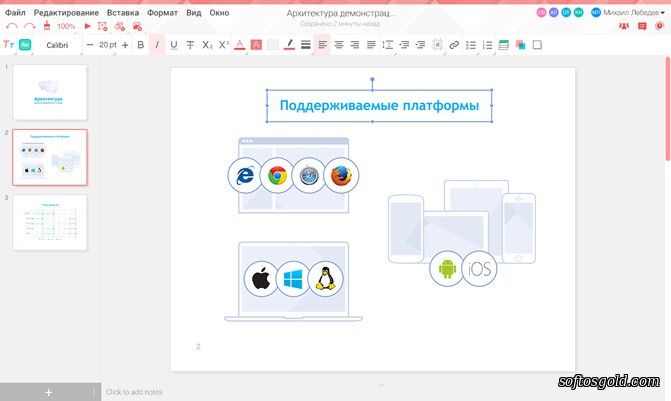Screen dimensions: 671x401
Task: Justify text alignment
Action: [371, 45]
